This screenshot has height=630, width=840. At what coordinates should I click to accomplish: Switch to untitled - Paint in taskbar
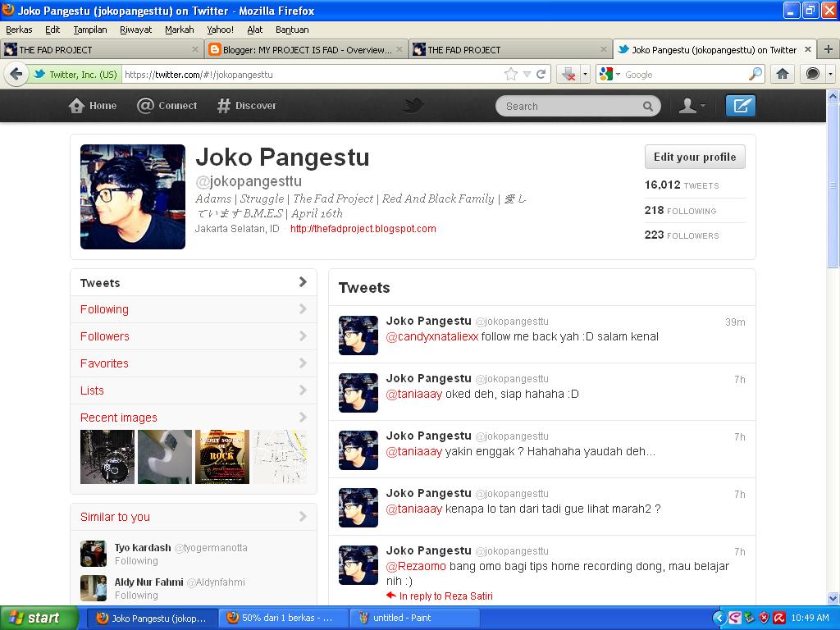click(414, 618)
